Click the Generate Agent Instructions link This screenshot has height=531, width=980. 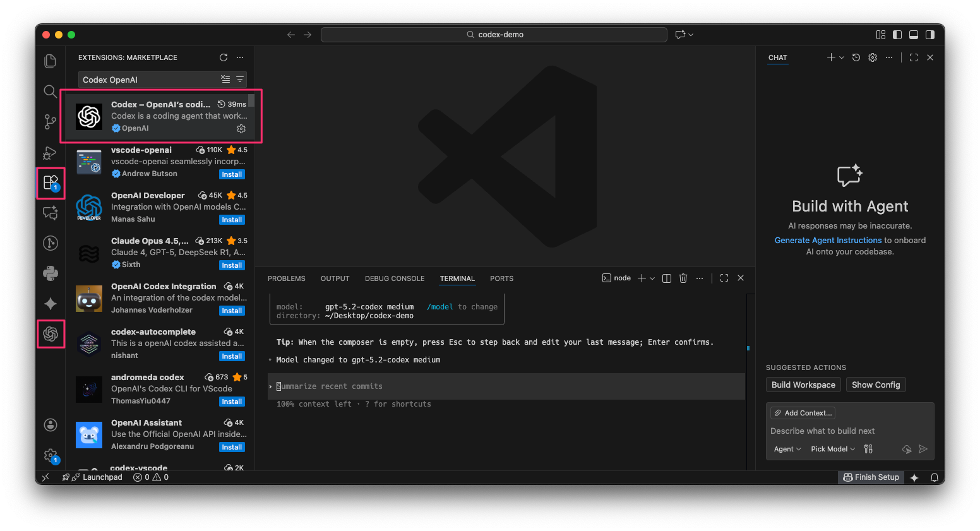click(828, 241)
